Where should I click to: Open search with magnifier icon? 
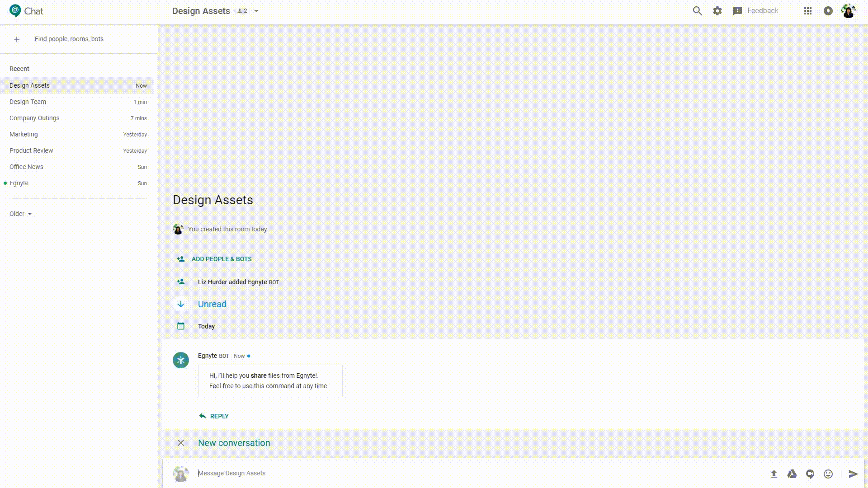697,11
